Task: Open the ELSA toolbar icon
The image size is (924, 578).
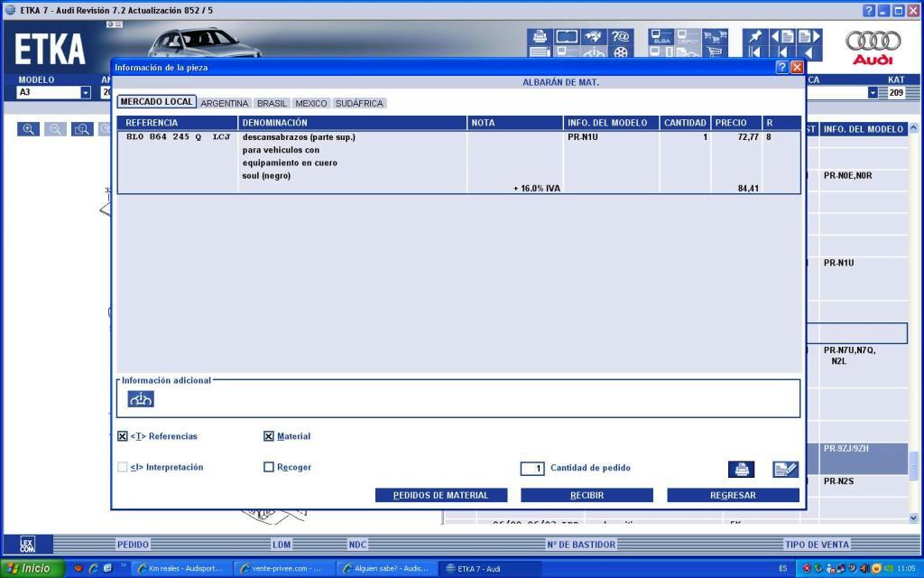Action: tap(661, 36)
